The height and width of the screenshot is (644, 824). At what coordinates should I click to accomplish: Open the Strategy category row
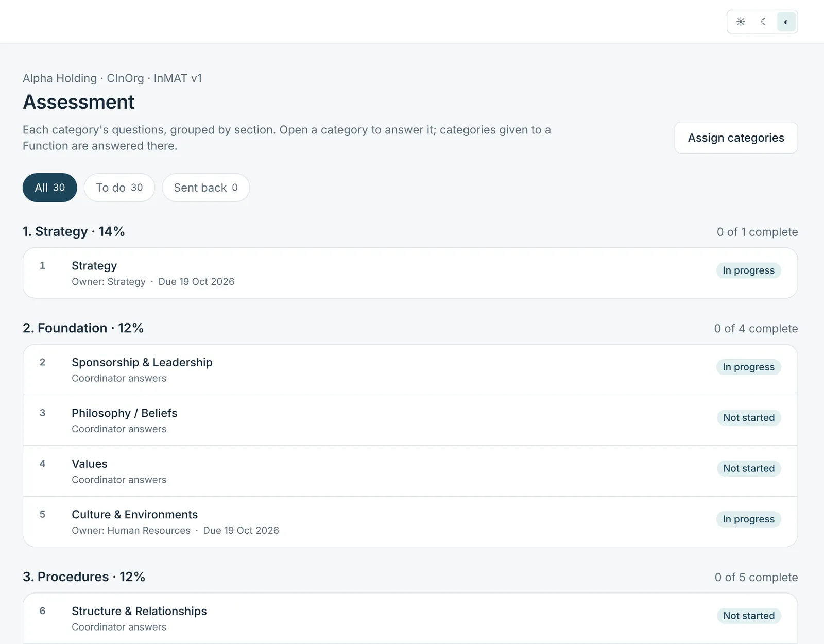(410, 273)
